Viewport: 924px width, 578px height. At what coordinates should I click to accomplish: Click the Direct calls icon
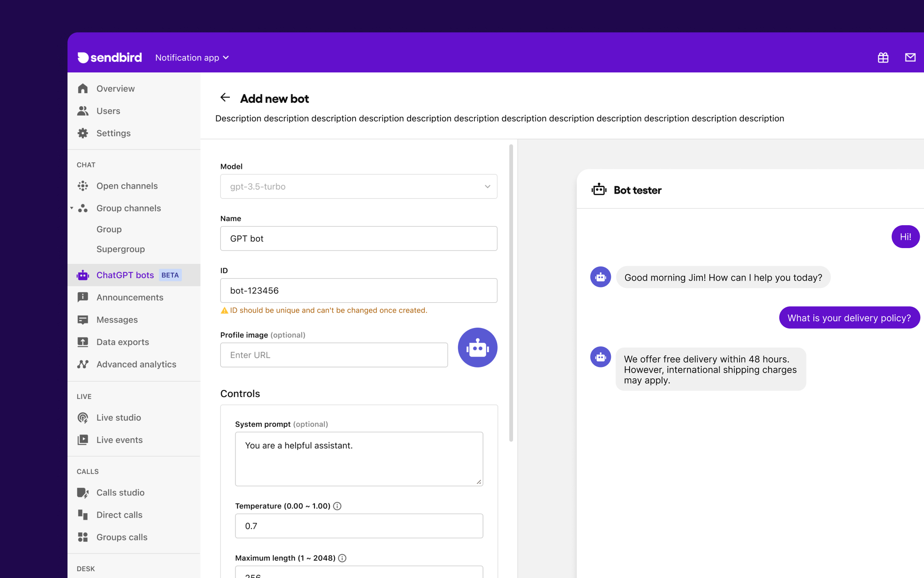pos(83,515)
